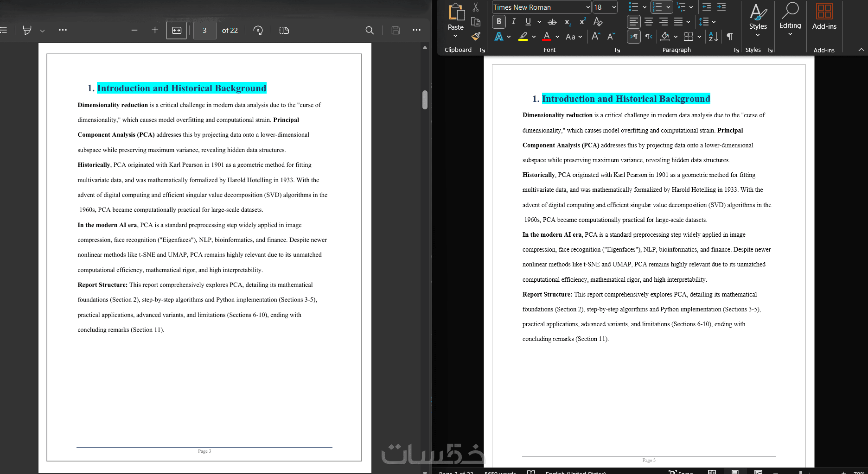Click the multilevel list icon
Image resolution: width=868 pixels, height=474 pixels.
point(681,7)
